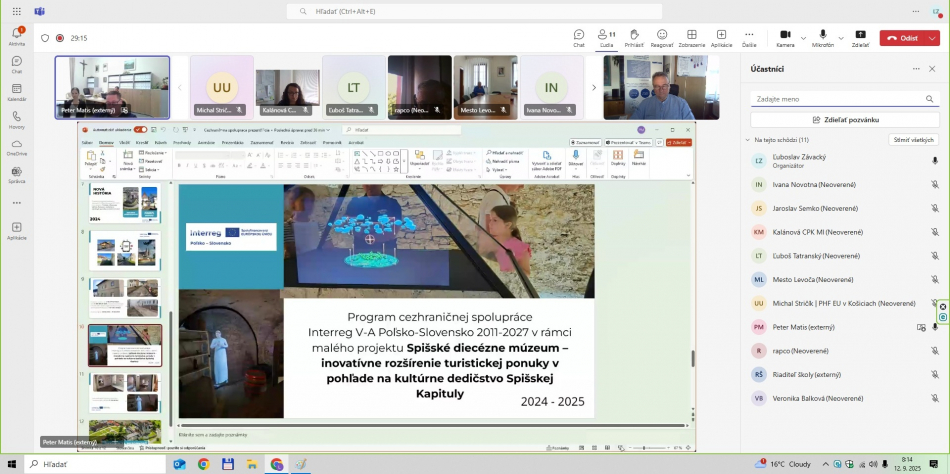Click the Zdieľať pozvánku button
950x474 pixels.
pyautogui.click(x=845, y=119)
